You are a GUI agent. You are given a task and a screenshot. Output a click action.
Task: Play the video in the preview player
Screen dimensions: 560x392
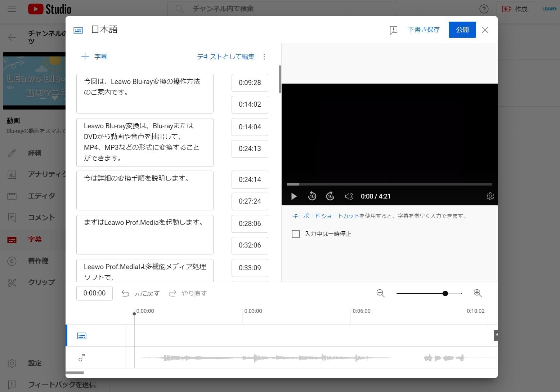(x=294, y=196)
